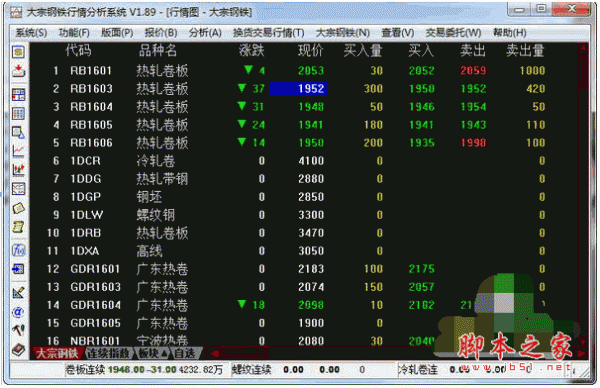
Task: Click the yellow note card icon
Action: (x=18, y=208)
